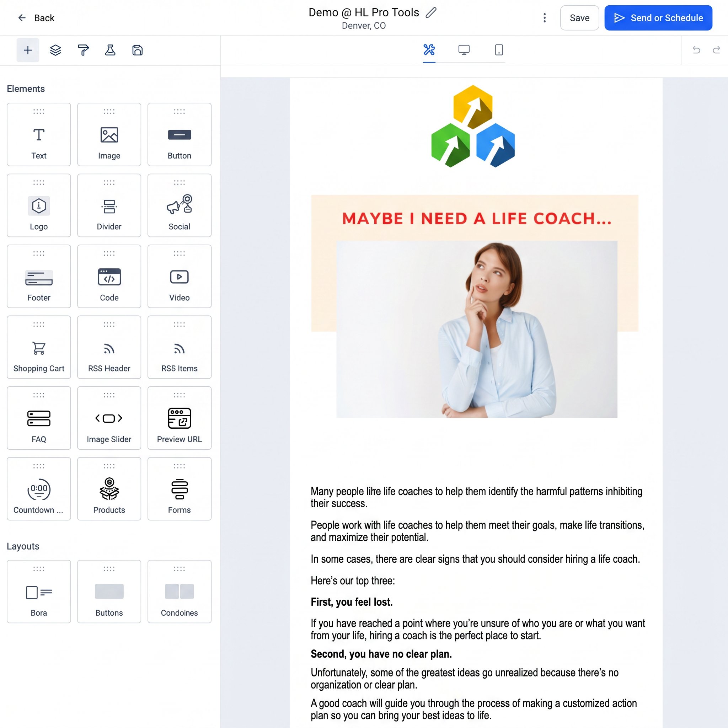This screenshot has height=728, width=728.
Task: Open the layers panel icon
Action: [55, 50]
